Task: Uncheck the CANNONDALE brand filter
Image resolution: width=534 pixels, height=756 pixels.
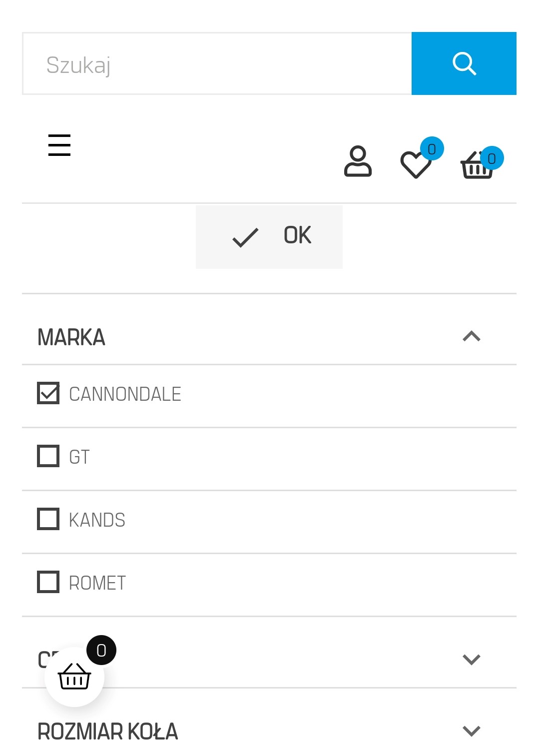Action: pos(47,393)
